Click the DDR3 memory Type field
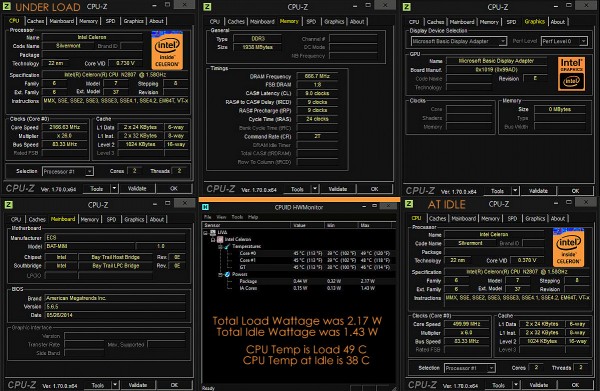 point(258,39)
